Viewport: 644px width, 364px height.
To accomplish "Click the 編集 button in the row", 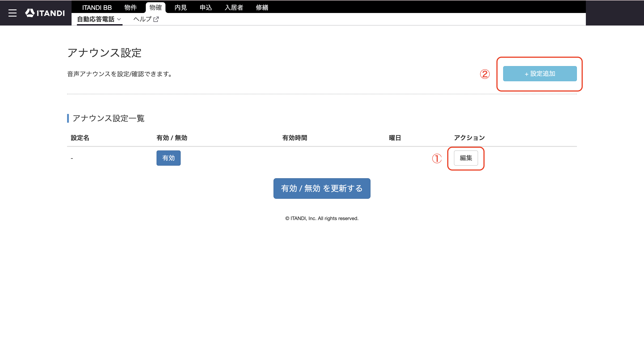I will [x=466, y=158].
